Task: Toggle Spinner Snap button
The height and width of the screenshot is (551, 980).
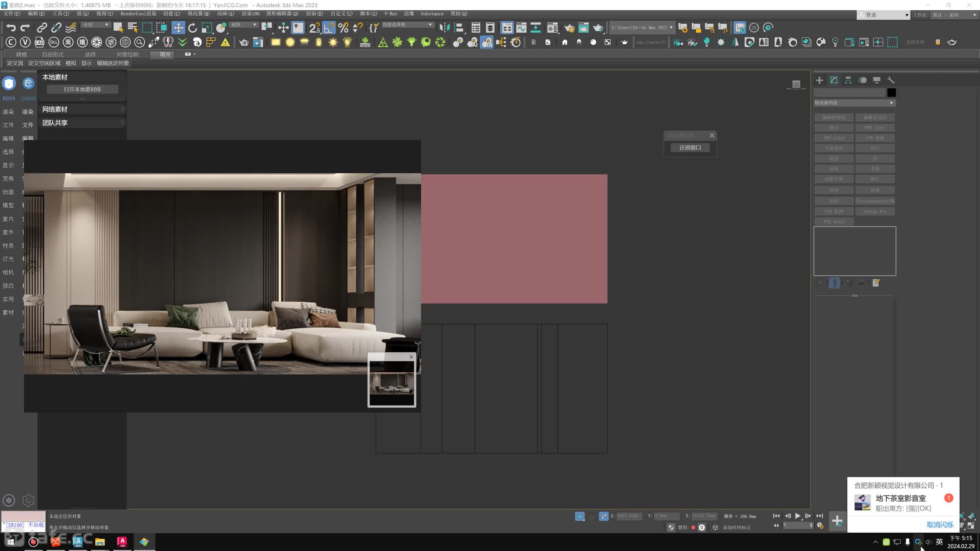Action: click(x=358, y=28)
